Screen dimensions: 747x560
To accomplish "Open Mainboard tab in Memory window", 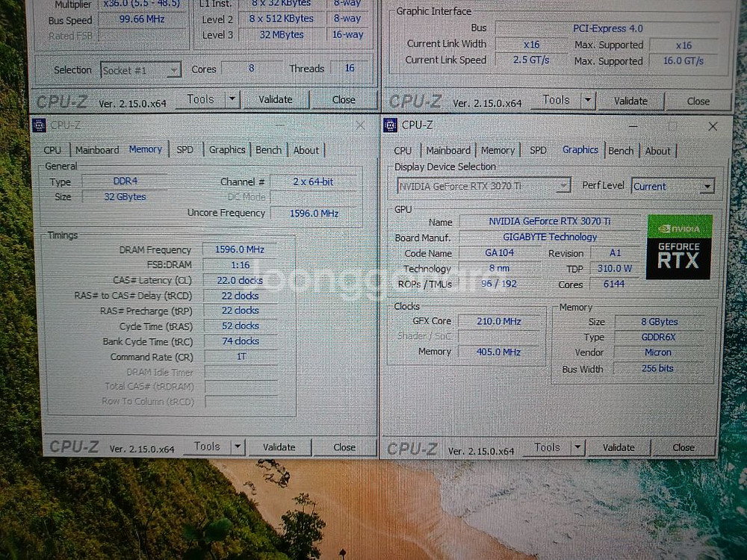I will tap(97, 150).
